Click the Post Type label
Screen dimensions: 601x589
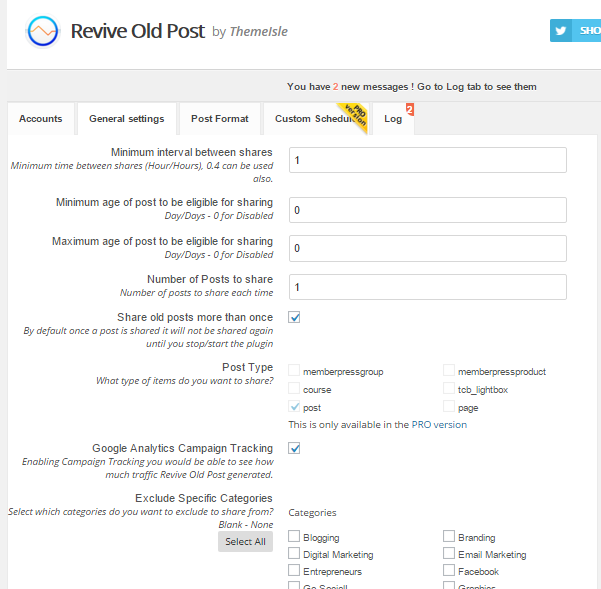[x=248, y=367]
